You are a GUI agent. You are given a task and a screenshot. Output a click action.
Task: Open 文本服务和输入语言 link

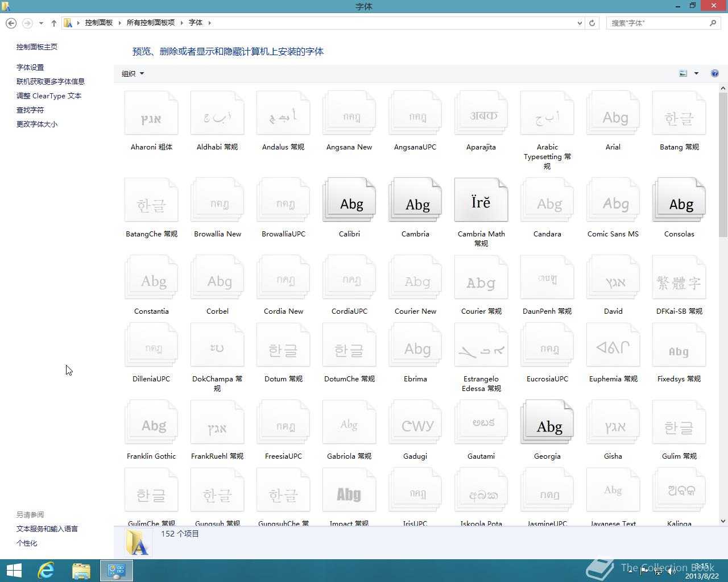[x=47, y=529]
